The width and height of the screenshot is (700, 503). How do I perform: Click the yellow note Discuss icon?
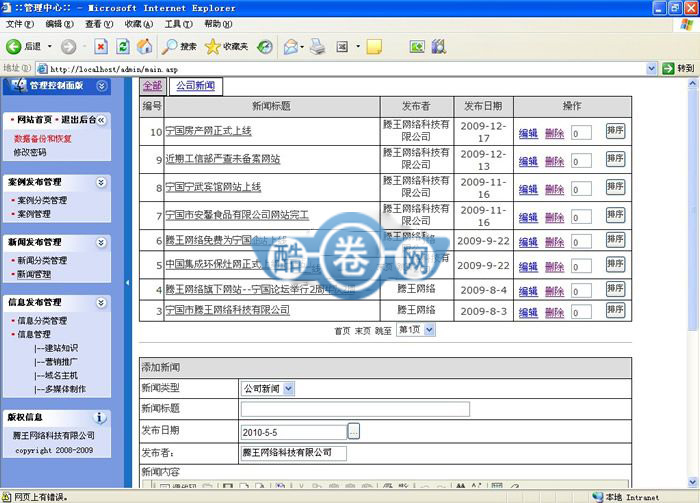374,46
